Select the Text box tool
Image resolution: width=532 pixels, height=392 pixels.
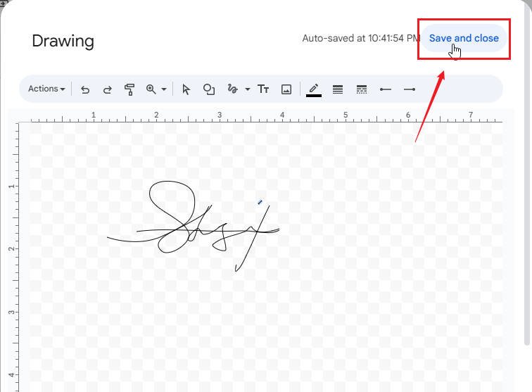[x=263, y=89]
